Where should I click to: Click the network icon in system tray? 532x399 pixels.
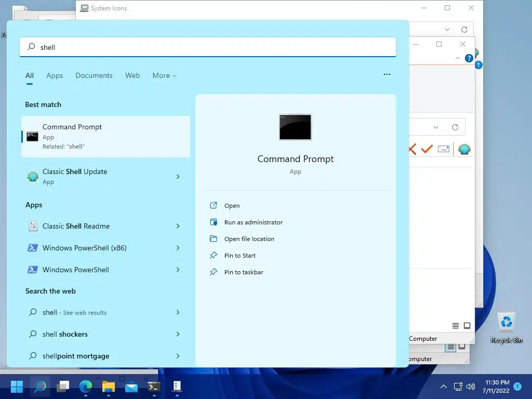click(x=458, y=387)
